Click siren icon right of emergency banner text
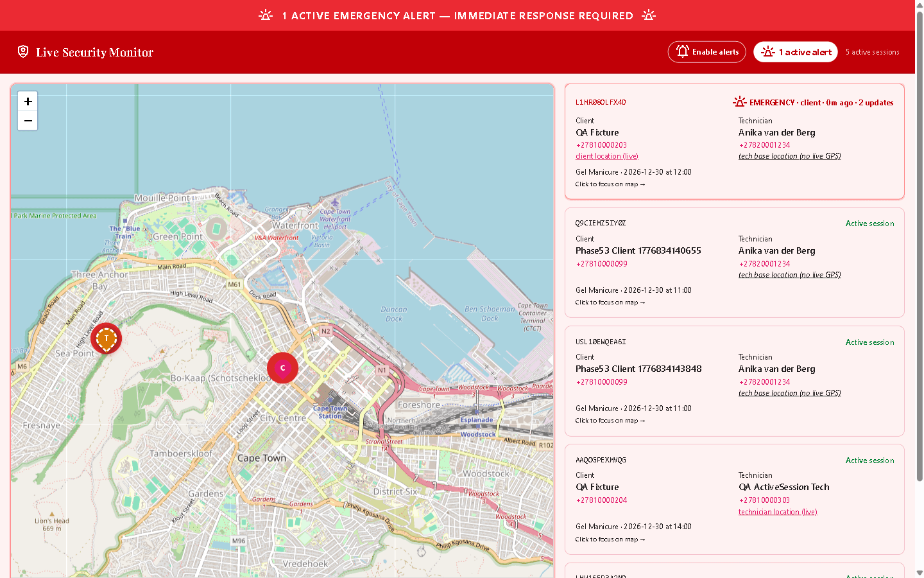Viewport: 924px width, 578px height. pyautogui.click(x=649, y=15)
